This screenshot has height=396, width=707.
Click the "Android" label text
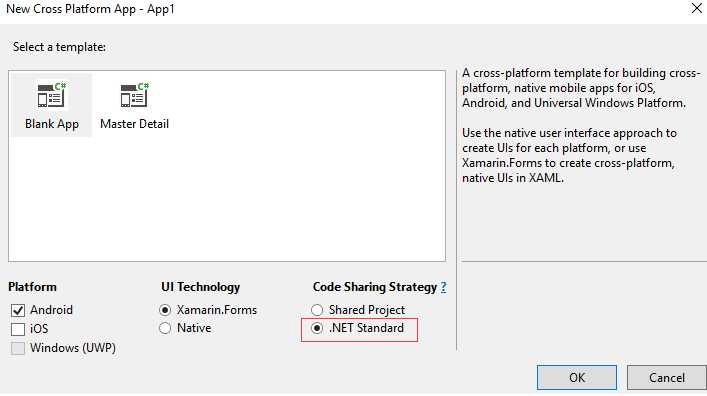click(51, 310)
